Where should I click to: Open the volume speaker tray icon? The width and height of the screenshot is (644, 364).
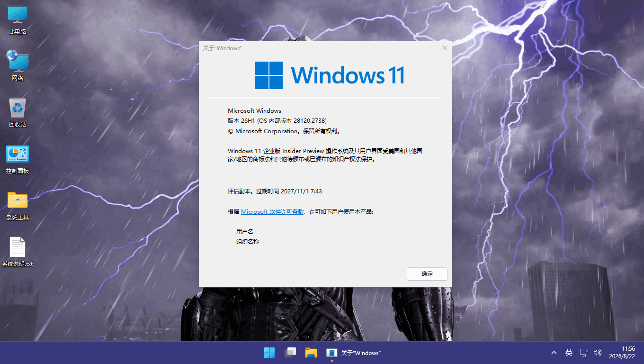(x=598, y=353)
